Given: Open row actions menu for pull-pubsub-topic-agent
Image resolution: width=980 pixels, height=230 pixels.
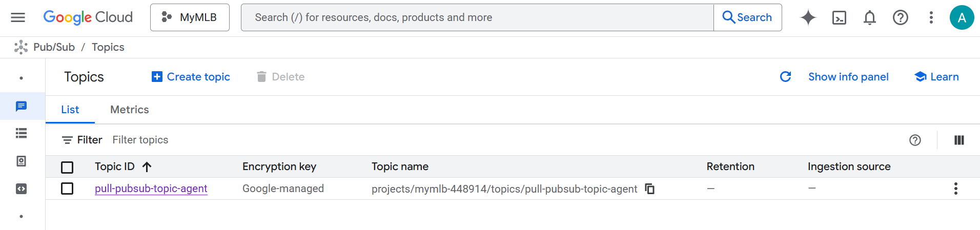Looking at the screenshot, I should 955,189.
